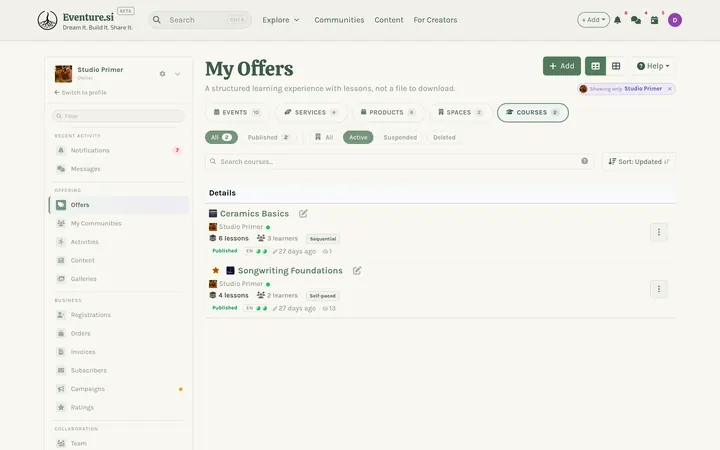
Task: Switch to the Services tab
Action: pyautogui.click(x=311, y=112)
